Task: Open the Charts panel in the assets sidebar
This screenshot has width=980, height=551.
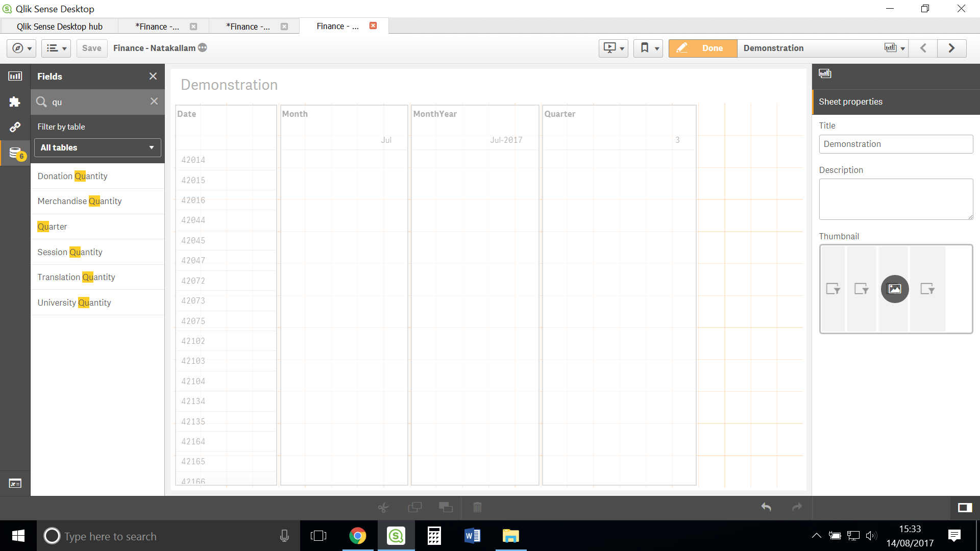Action: (15, 76)
